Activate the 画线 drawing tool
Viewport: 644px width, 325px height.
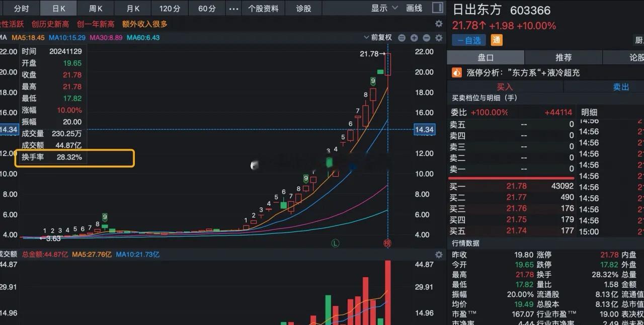click(x=414, y=8)
